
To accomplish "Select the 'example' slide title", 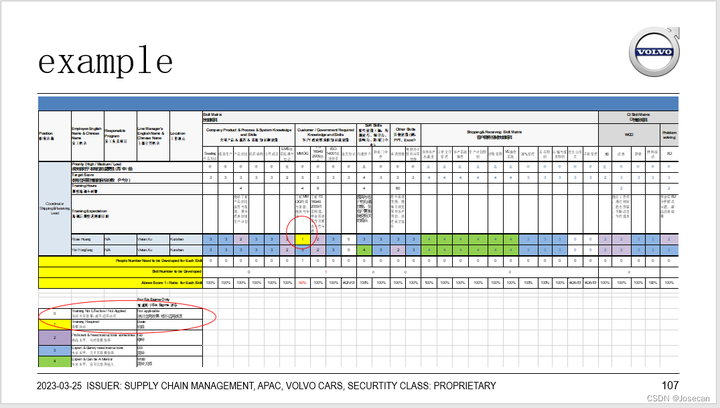I will click(x=105, y=61).
